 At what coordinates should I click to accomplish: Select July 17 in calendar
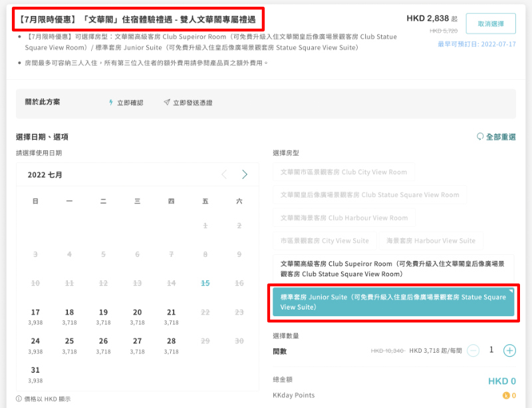[35, 317]
